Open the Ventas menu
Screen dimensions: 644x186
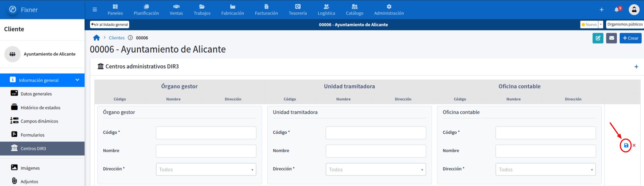coord(176,10)
